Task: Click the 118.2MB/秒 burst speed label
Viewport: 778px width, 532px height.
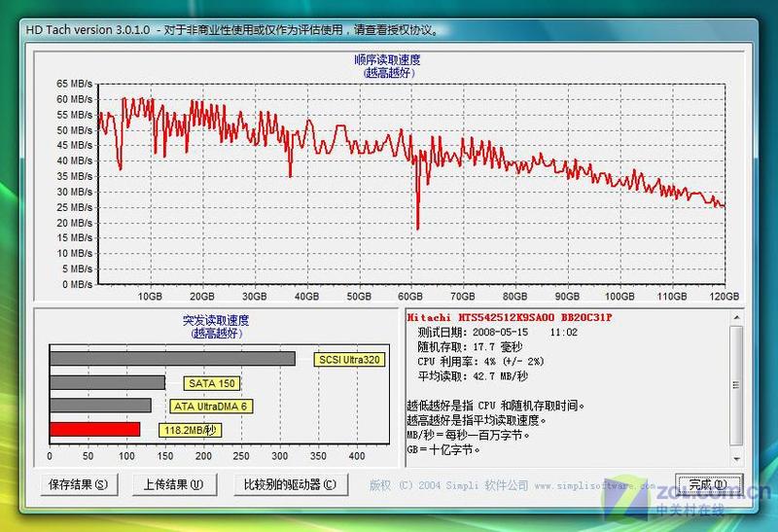Action: coord(190,430)
